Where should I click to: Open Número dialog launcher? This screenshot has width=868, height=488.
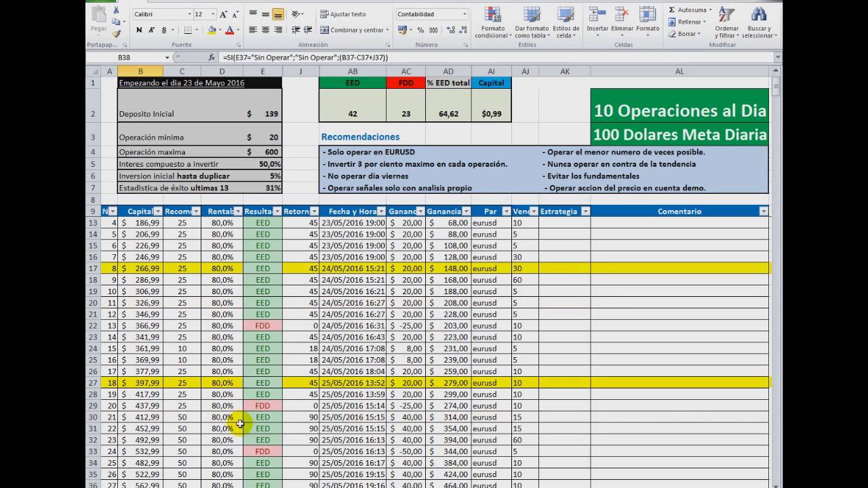[x=466, y=45]
